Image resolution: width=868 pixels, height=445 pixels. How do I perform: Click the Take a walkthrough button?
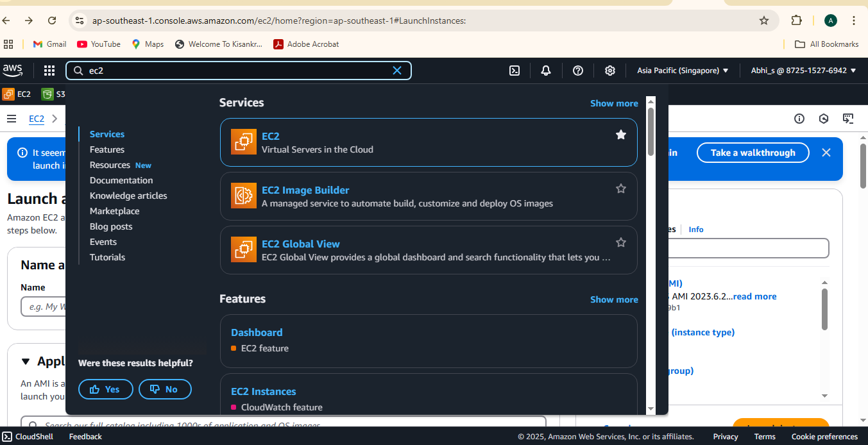pos(753,153)
